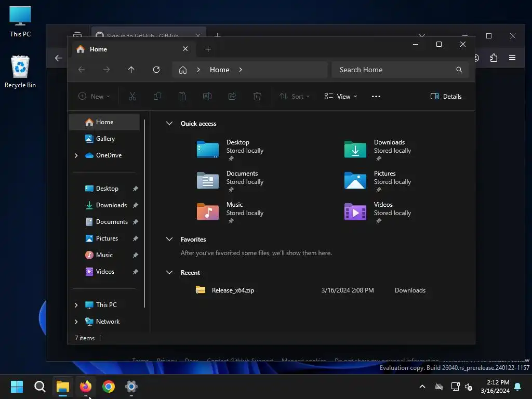Viewport: 532px width, 399px height.
Task: Click the Rename icon in toolbar
Action: tap(207, 96)
